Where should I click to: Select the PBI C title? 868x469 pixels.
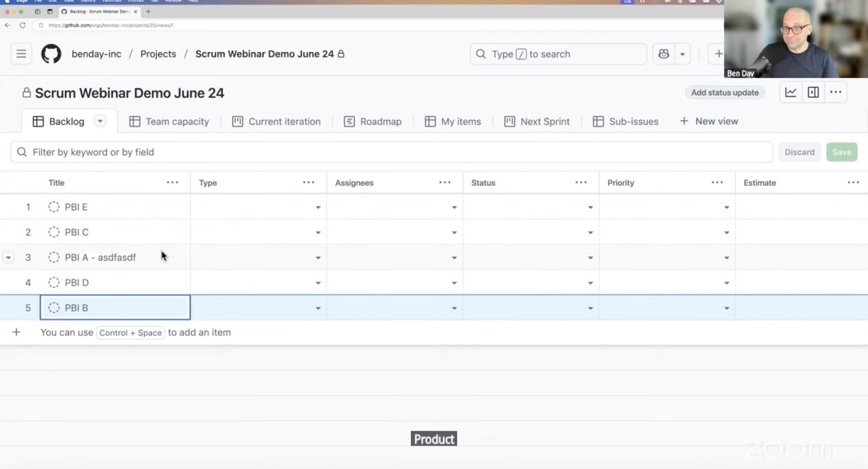77,232
